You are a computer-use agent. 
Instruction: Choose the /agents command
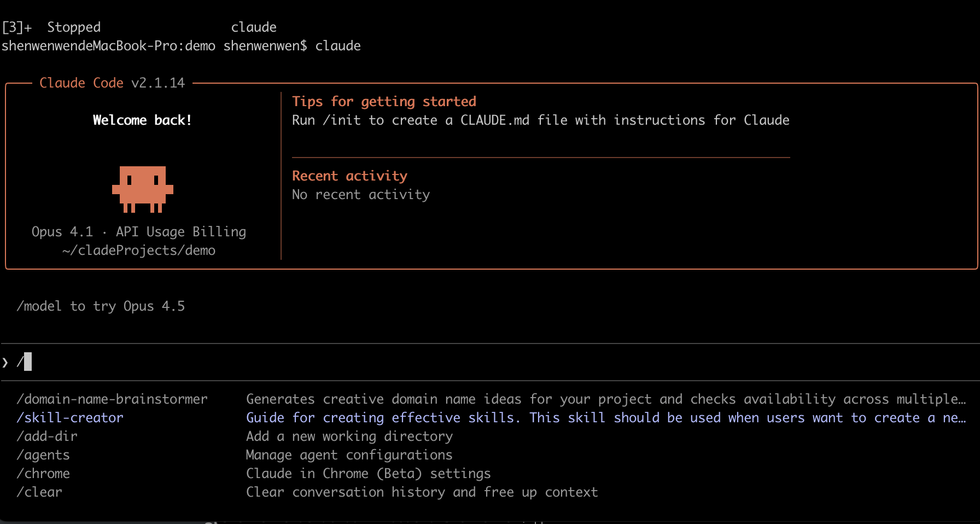(43, 455)
